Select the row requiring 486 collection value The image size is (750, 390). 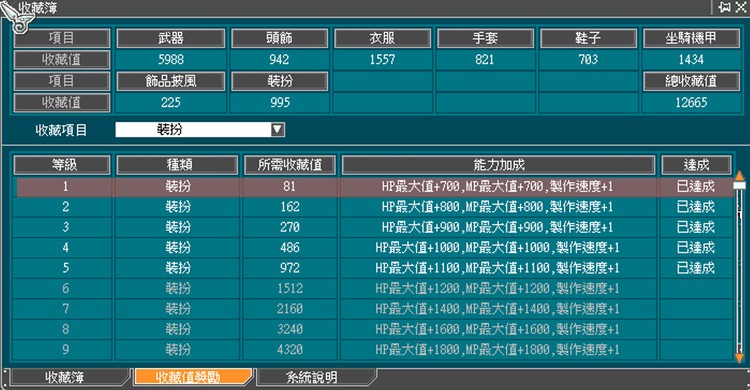(x=373, y=248)
